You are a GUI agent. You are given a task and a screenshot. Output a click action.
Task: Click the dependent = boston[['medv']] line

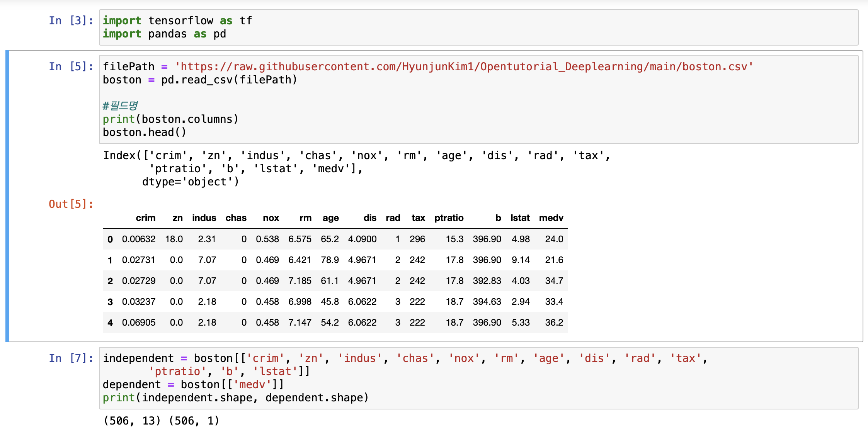[193, 385]
